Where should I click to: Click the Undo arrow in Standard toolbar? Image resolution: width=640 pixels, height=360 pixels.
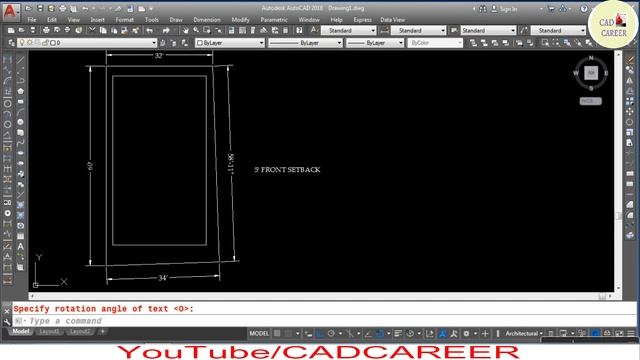coord(149,30)
